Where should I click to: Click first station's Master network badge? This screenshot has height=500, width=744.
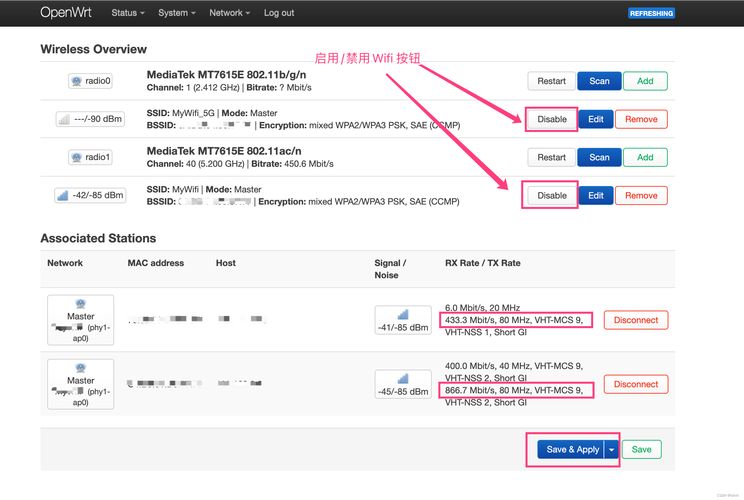tap(80, 319)
